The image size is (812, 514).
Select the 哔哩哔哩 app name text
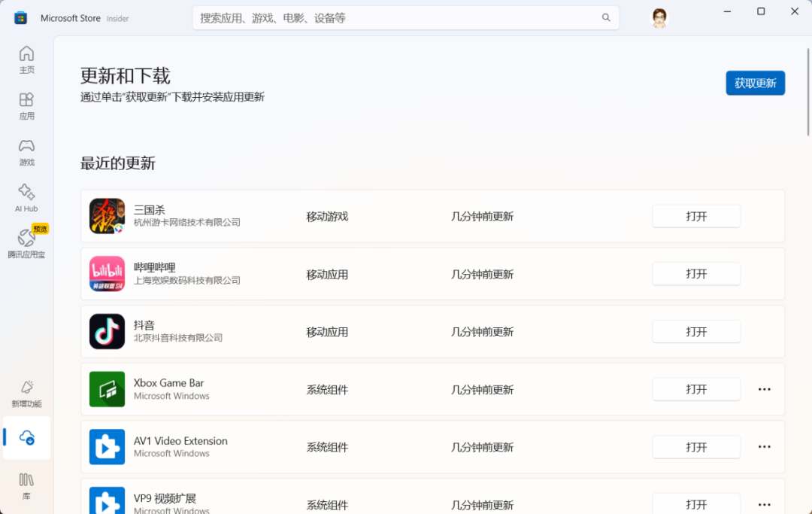click(x=154, y=267)
